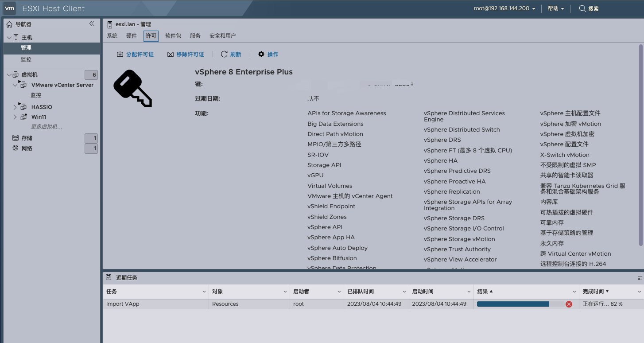Viewport: 644px width, 343px height.
Task: Click the Networking globe icon in navigator
Action: (x=16, y=148)
